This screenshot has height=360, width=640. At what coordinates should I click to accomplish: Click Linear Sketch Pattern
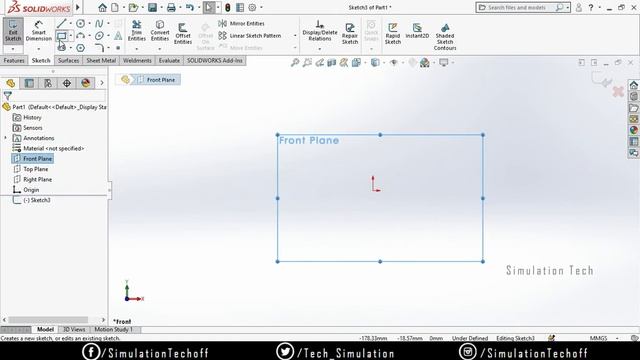click(250, 36)
